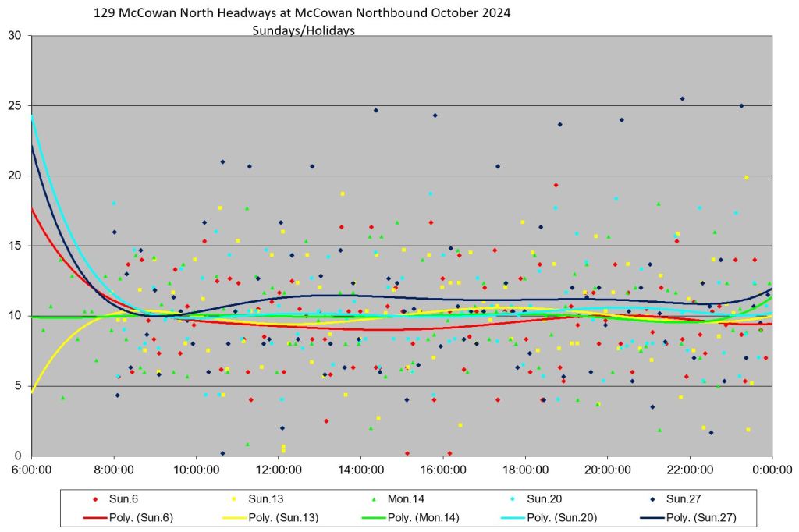Click the 0:00:00 label at the axis end
Viewport: 799px width, 532px height.
[772, 471]
